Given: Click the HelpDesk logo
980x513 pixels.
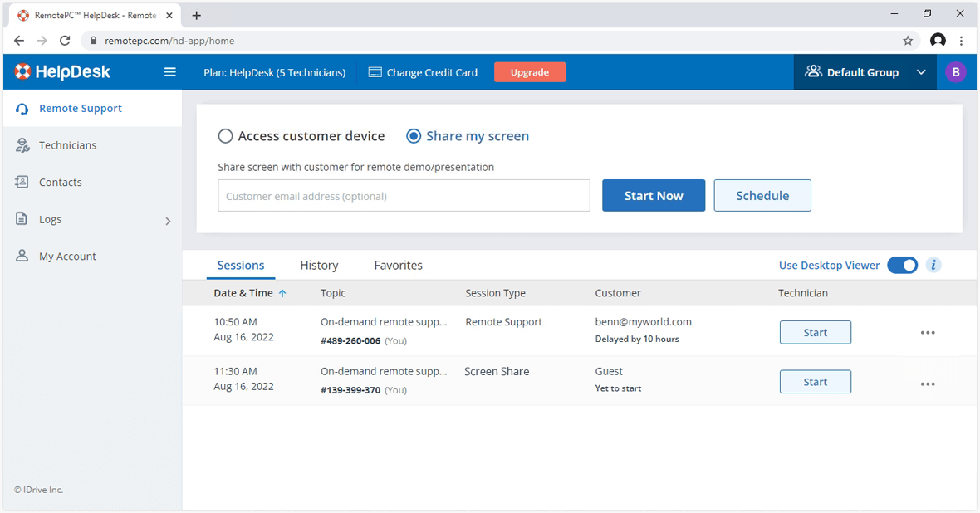Looking at the screenshot, I should click(x=62, y=72).
